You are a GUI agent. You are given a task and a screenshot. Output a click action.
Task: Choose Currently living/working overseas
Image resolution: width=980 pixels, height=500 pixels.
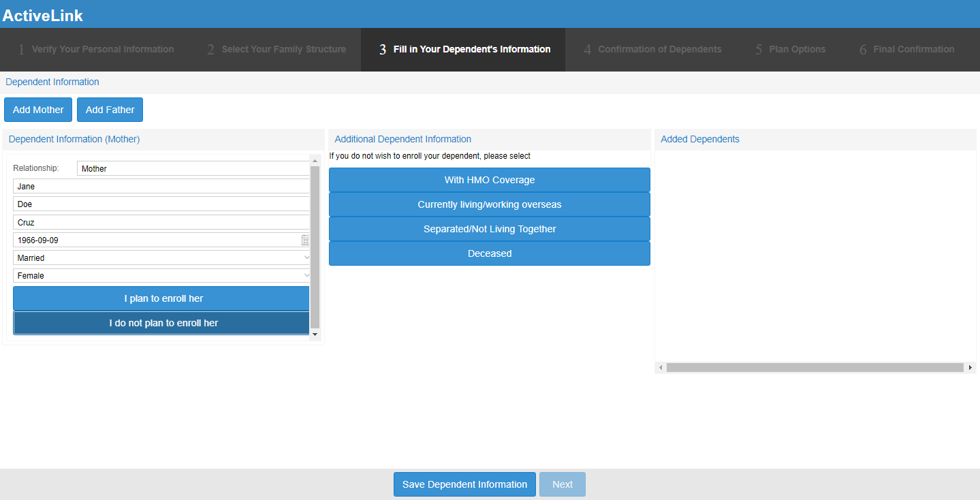489,204
